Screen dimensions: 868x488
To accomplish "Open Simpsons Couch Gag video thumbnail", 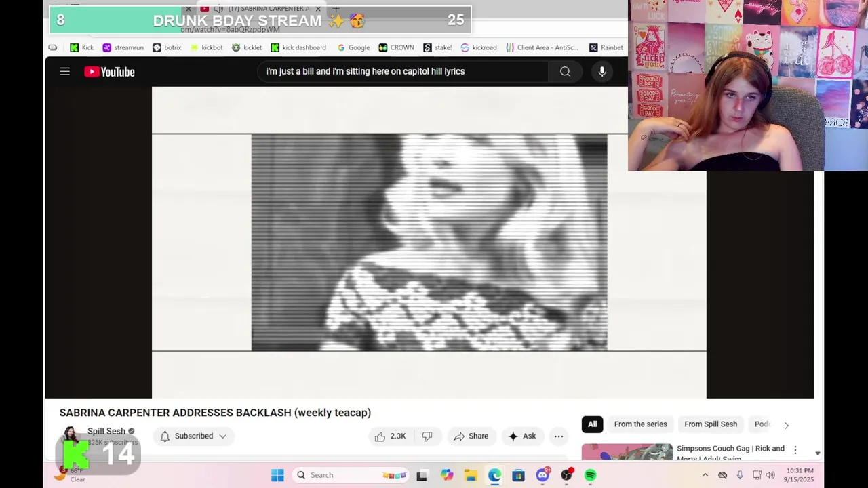I will tap(627, 453).
